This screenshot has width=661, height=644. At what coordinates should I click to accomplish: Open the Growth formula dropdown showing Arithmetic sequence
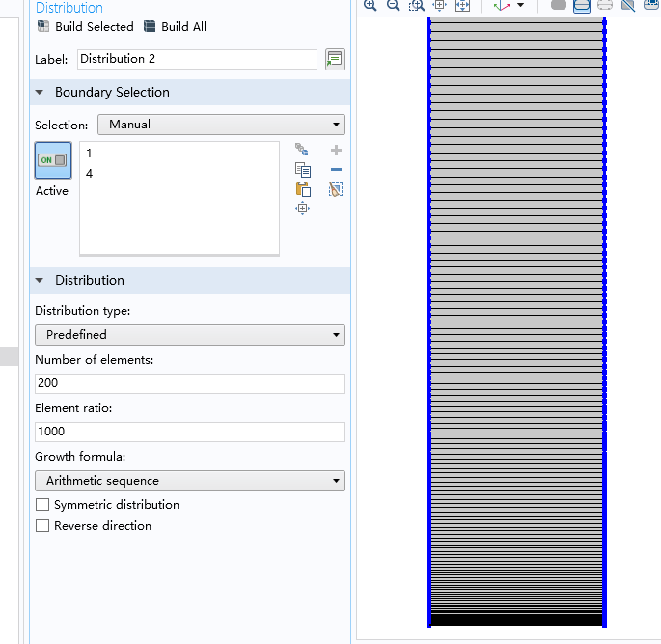[x=190, y=481]
